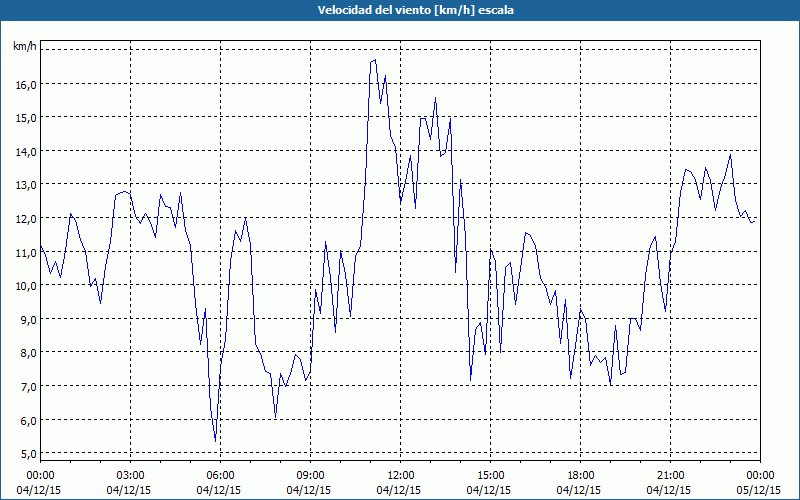Select the "12,0" y-axis value
This screenshot has height=500, width=800.
[26, 218]
